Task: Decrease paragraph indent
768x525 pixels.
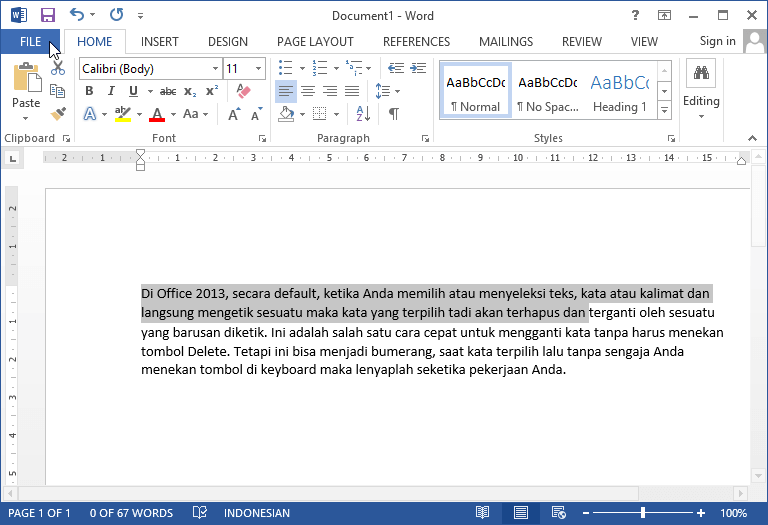Action: pos(396,68)
